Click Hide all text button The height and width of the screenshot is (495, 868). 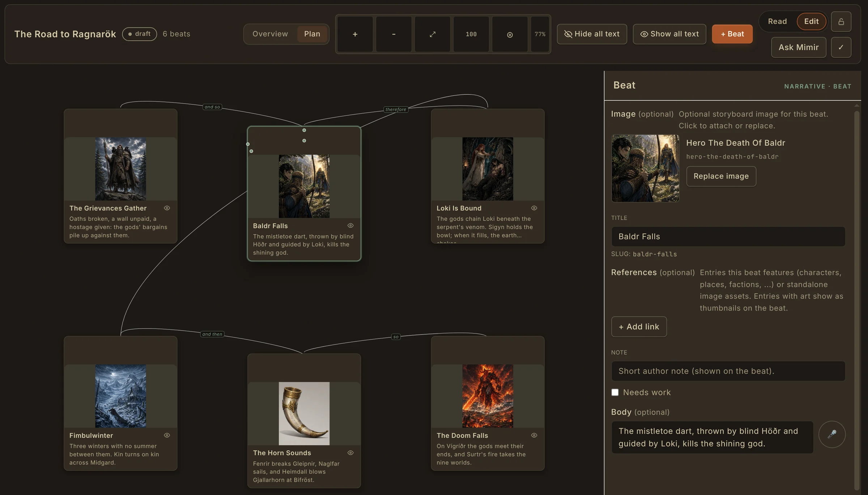coord(592,34)
